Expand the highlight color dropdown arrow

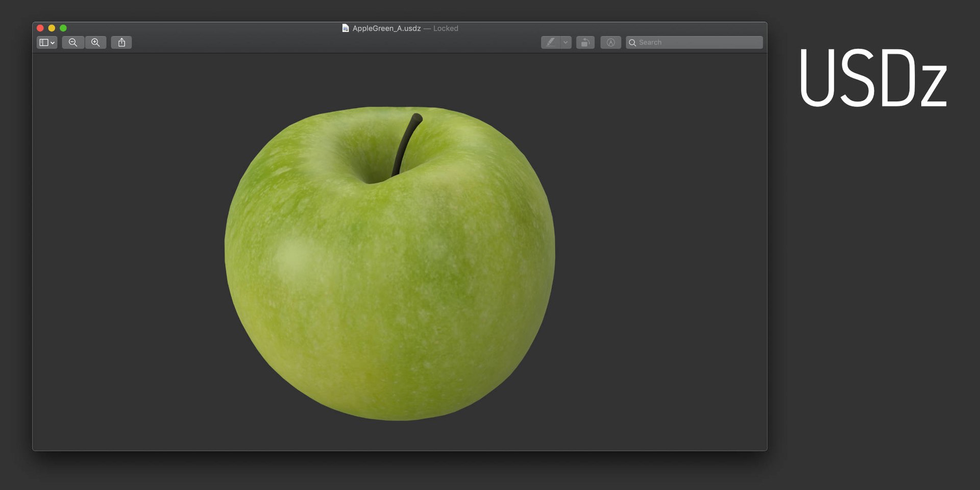[x=566, y=42]
